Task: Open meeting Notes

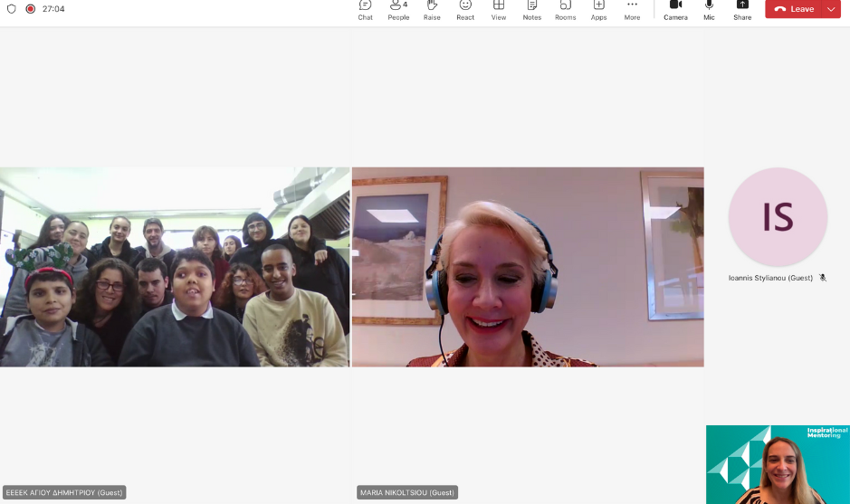Action: coord(531,10)
